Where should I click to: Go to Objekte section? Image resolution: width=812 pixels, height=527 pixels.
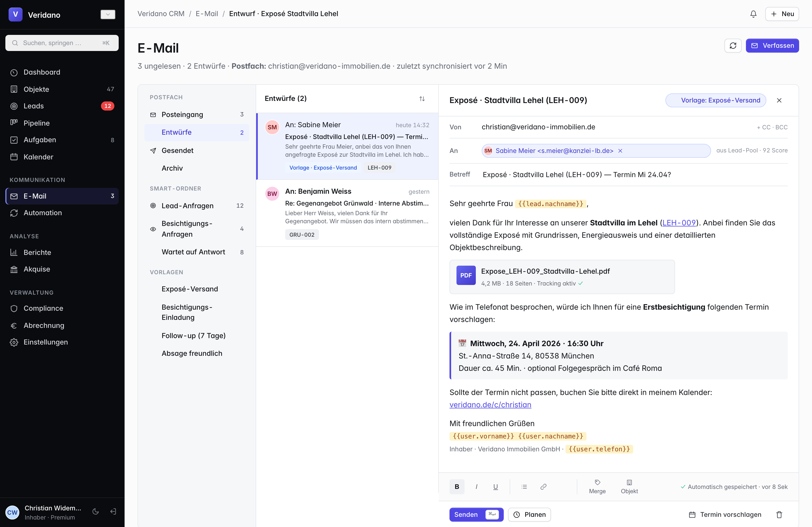62,89
